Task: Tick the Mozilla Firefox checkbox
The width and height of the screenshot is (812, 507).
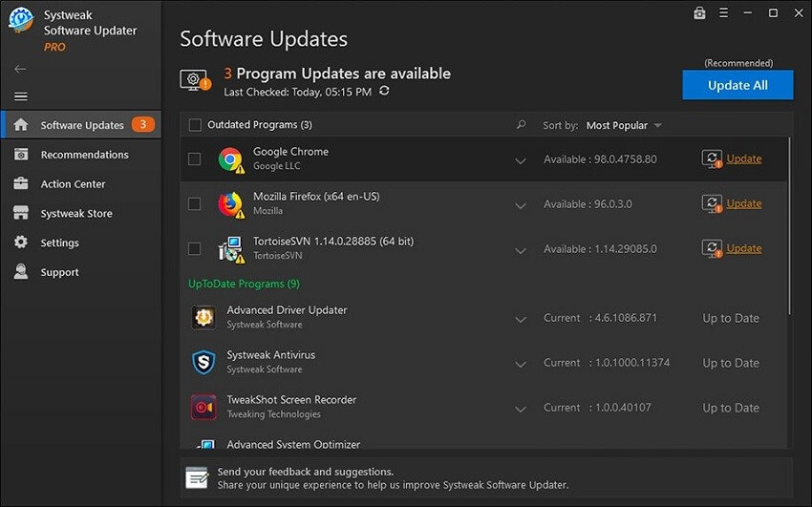Action: point(194,203)
